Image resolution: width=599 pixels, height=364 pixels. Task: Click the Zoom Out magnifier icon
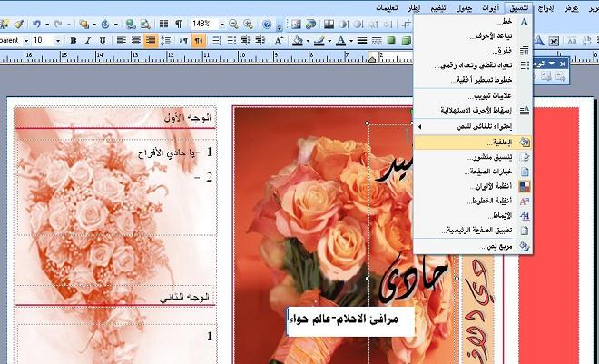pos(234,24)
